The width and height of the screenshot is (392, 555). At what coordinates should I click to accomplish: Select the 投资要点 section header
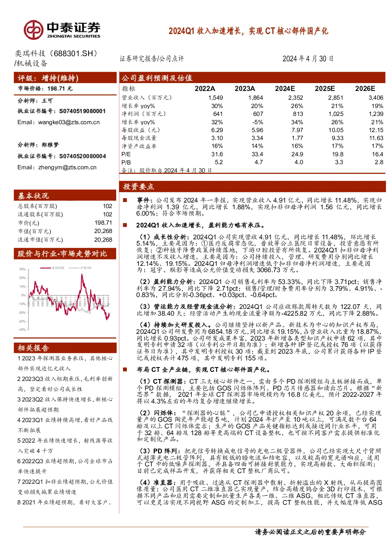click(252, 186)
